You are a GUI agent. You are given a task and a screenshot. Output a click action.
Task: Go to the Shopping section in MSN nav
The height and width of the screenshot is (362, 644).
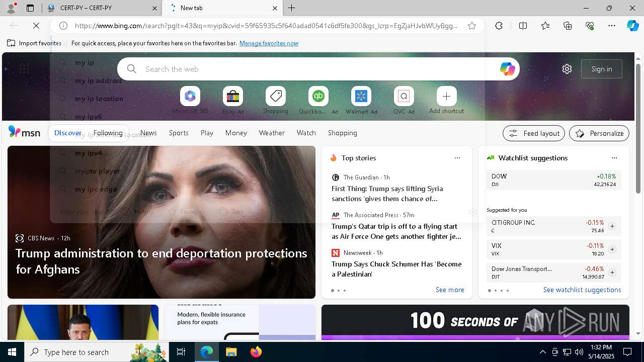coord(343,133)
